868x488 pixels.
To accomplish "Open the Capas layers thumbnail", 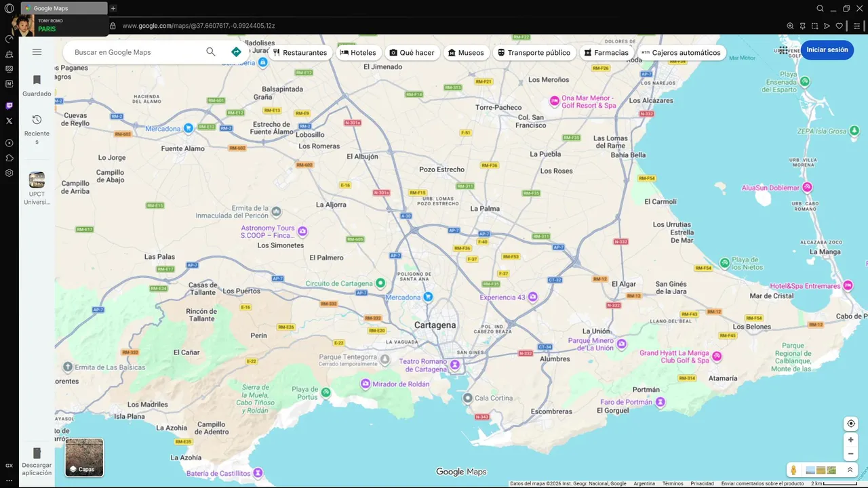I will click(84, 457).
